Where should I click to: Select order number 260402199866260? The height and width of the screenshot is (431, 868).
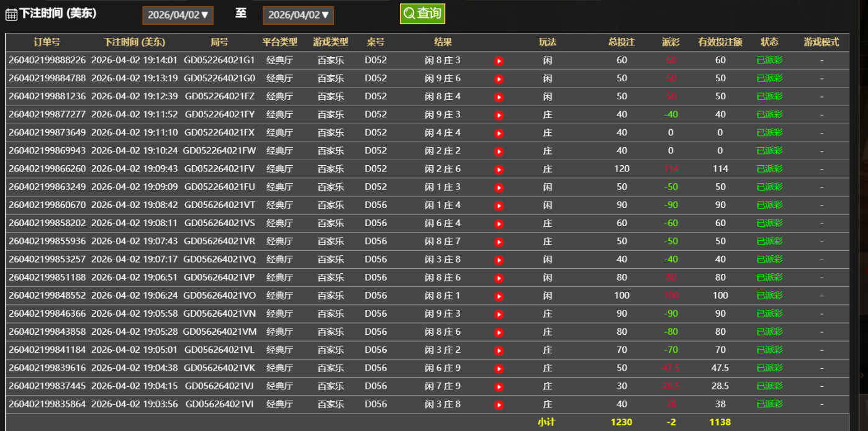pos(47,169)
